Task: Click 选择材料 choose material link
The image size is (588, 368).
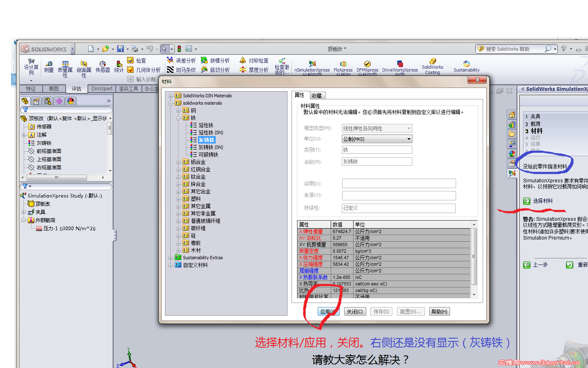Action: (x=543, y=201)
